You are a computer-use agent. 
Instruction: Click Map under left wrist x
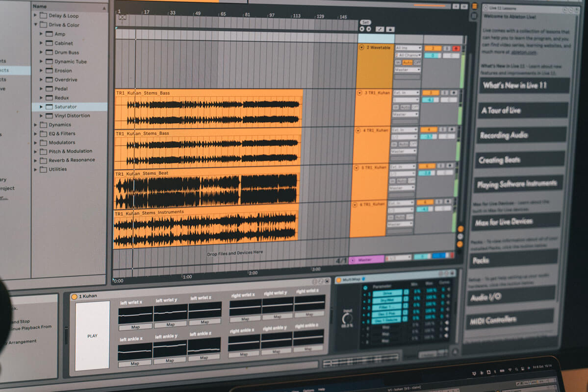click(x=135, y=327)
